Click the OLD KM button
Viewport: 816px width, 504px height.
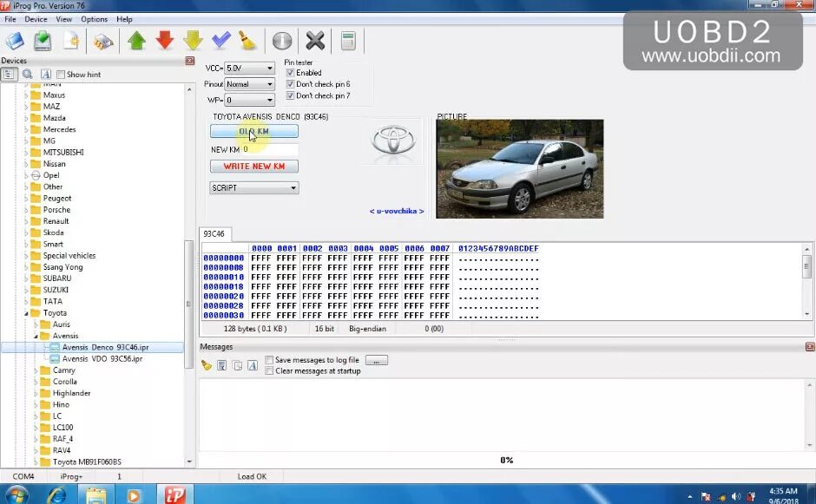tap(254, 131)
